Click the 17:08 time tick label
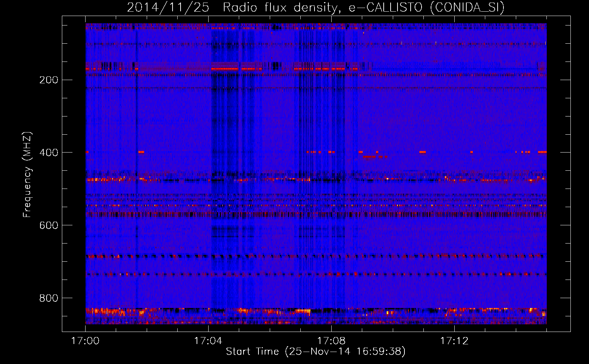This screenshot has width=589, height=364. [331, 341]
